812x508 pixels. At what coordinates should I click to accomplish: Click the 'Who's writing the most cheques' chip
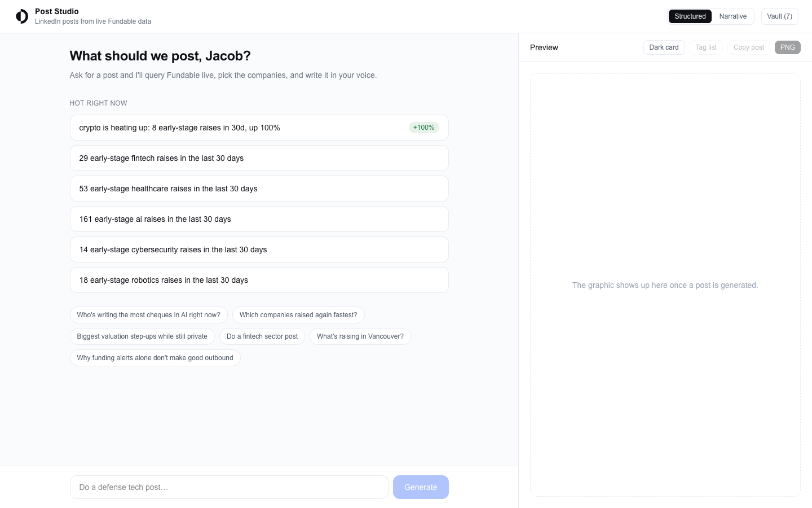(x=149, y=315)
